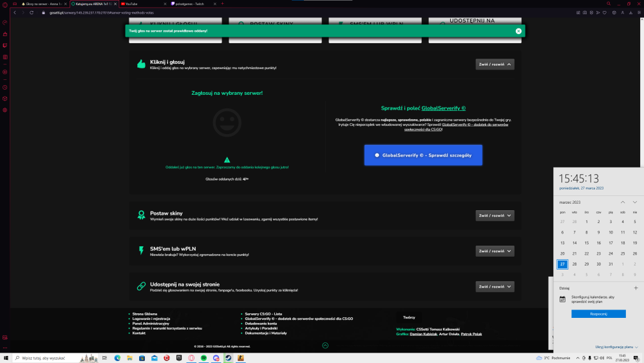
Task: Click the Opera GX logo menu
Action: [5, 5]
